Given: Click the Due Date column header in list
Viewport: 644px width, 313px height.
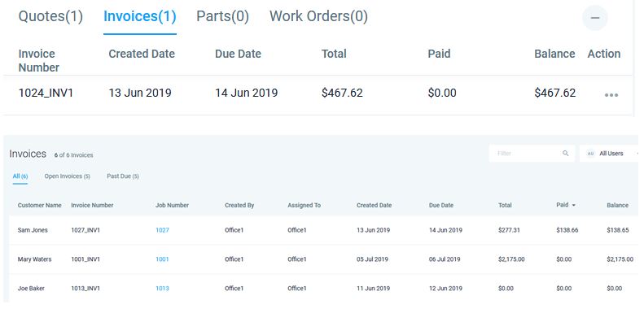Looking at the screenshot, I should pos(441,205).
